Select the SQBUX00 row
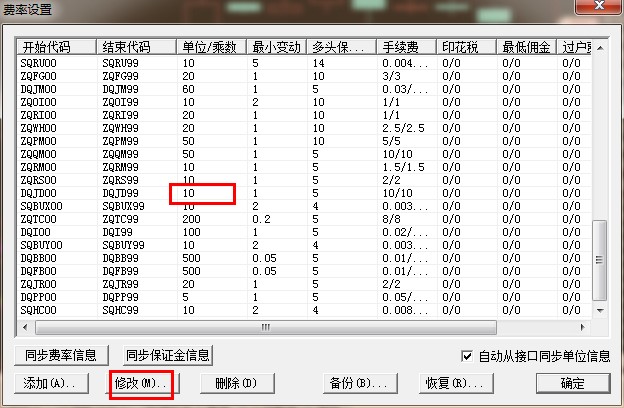This screenshot has width=624, height=408. [x=304, y=206]
